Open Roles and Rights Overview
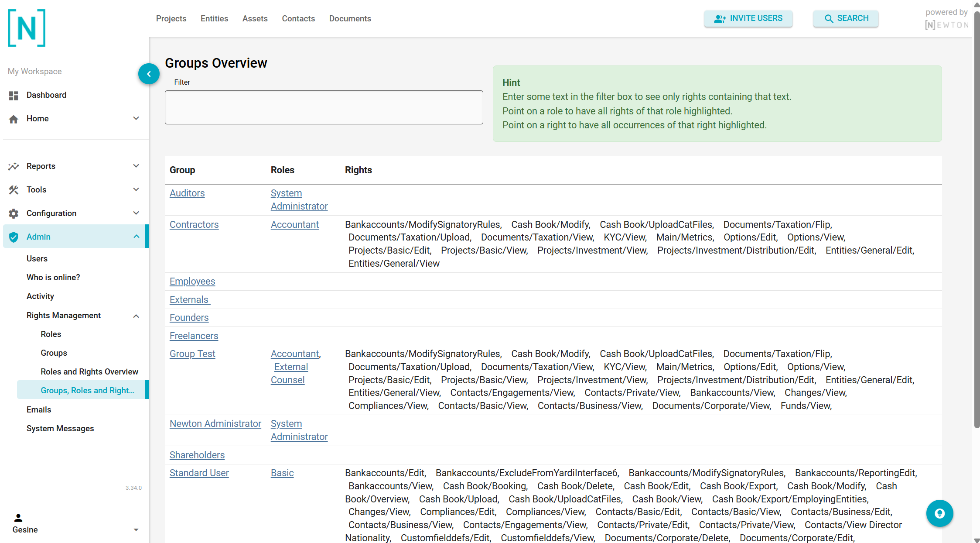Viewport: 980px width, 543px height. (x=89, y=371)
